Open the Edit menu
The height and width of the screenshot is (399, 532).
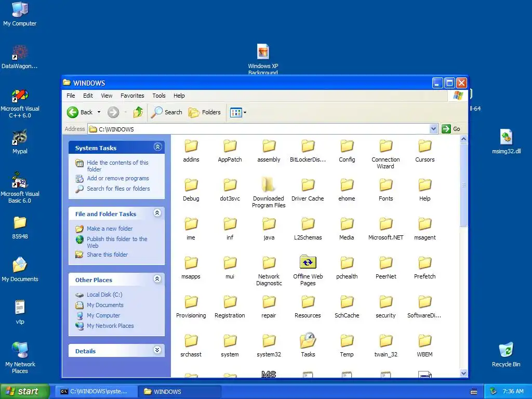point(88,96)
